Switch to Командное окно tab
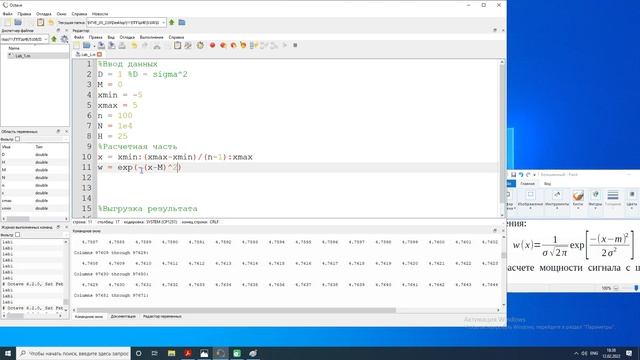 click(89, 317)
